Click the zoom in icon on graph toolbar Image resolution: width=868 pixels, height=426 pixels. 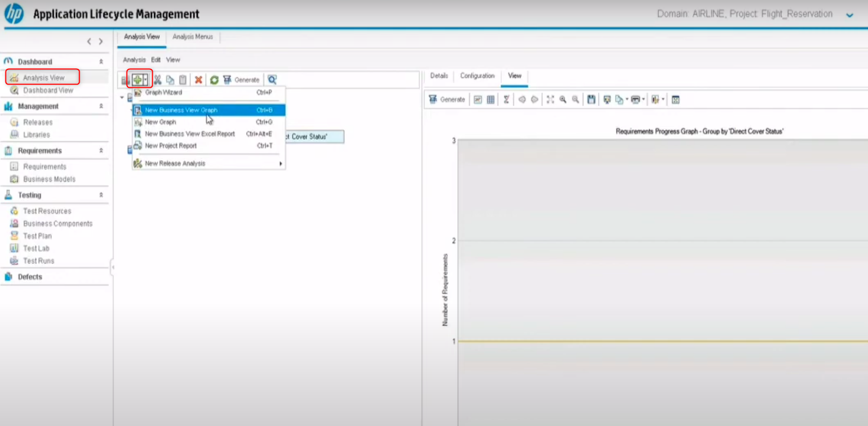pos(563,99)
